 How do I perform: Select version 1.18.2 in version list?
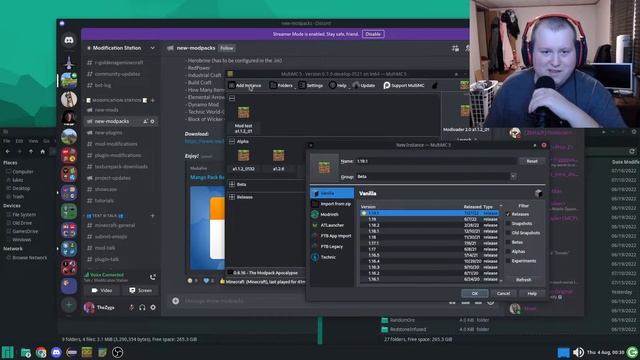(x=429, y=225)
